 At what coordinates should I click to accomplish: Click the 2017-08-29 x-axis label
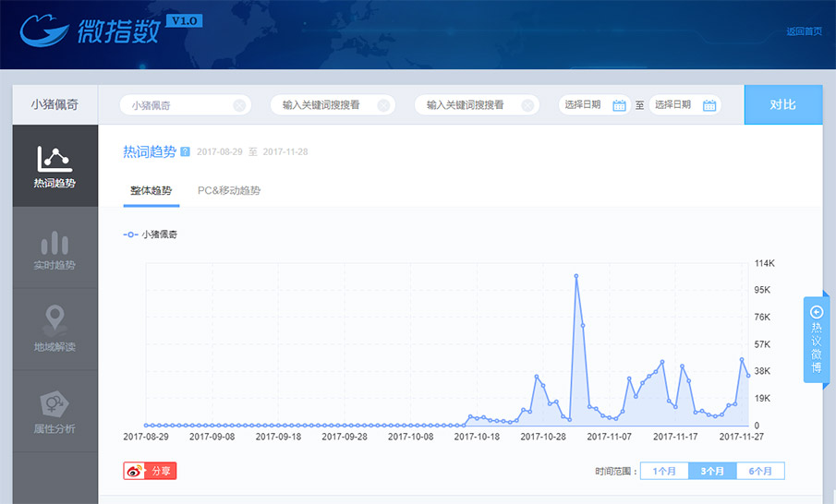(146, 437)
